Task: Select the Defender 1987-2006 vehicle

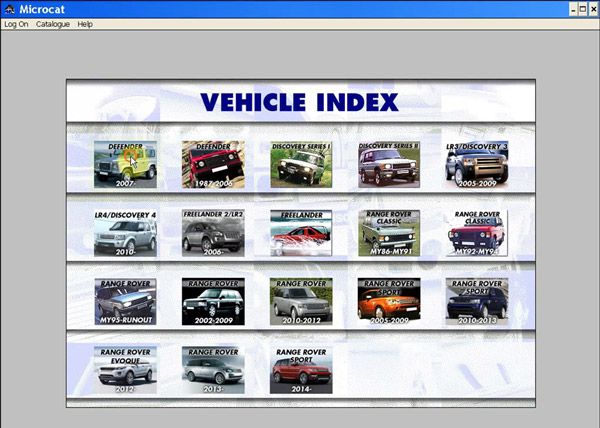Action: coord(213,164)
